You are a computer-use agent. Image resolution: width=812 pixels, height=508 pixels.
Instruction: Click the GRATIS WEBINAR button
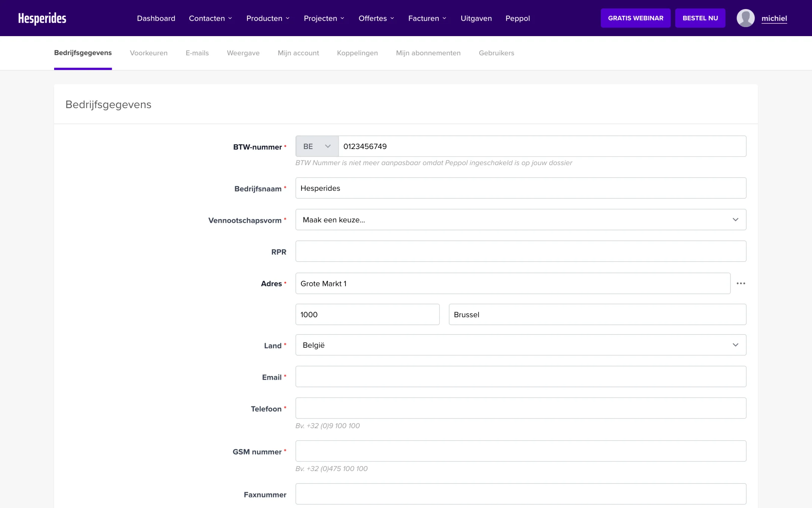pyautogui.click(x=636, y=18)
